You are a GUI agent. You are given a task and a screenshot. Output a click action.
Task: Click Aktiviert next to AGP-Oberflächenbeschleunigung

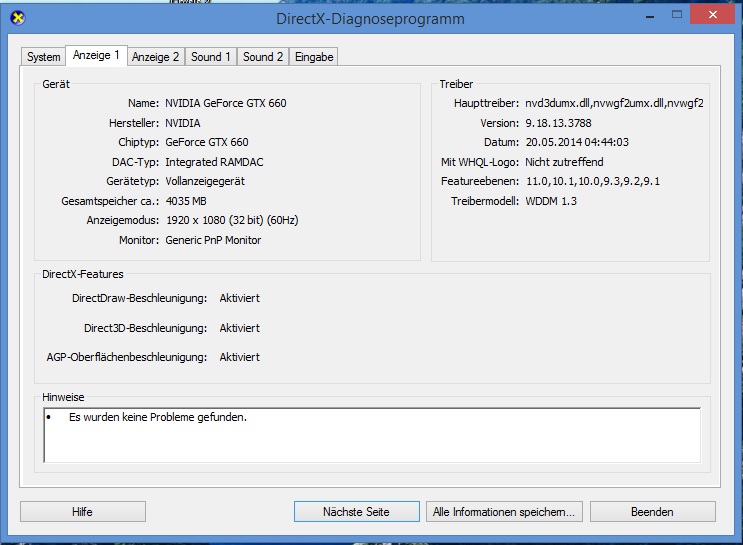click(240, 357)
